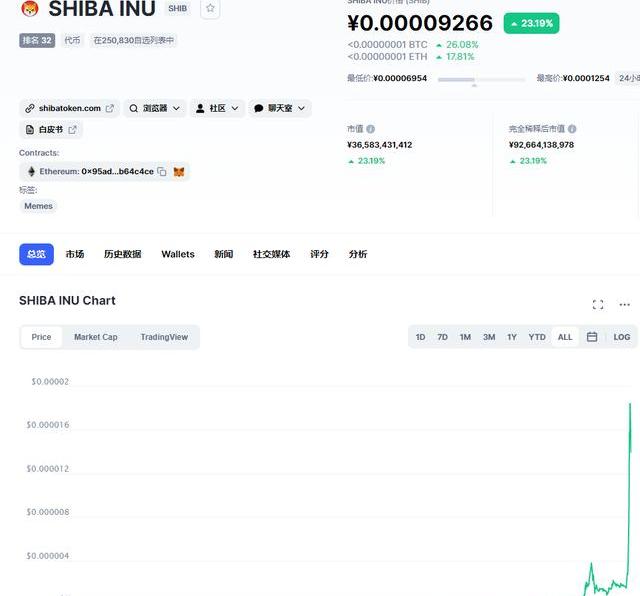Expand the 浏览器 explorer dropdown
This screenshot has height=596, width=640.
155,108
